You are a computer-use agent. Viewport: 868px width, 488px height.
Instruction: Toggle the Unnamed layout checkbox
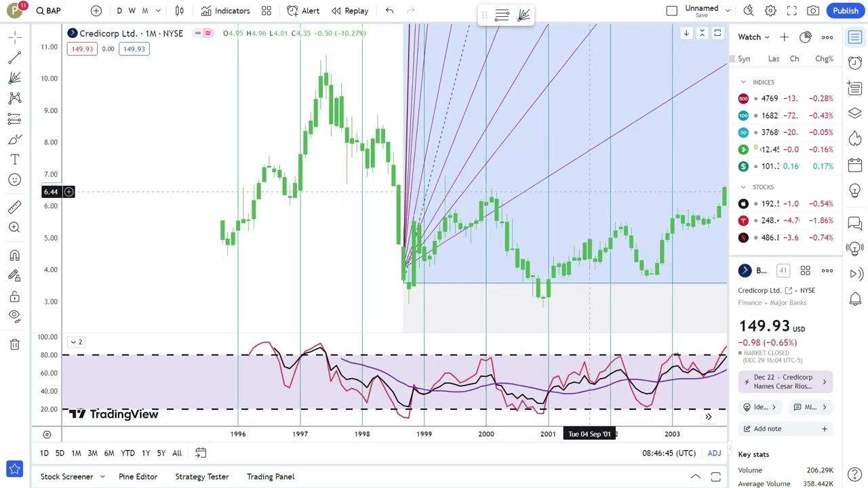(671, 11)
